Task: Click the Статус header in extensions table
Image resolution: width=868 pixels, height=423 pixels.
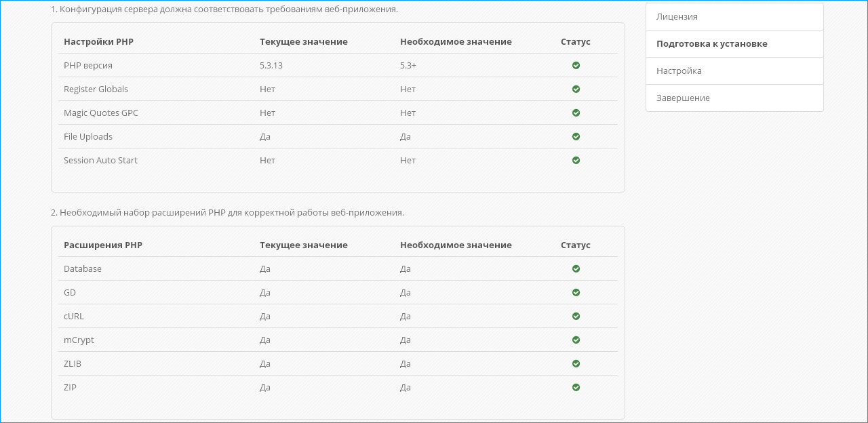Action: pos(575,245)
